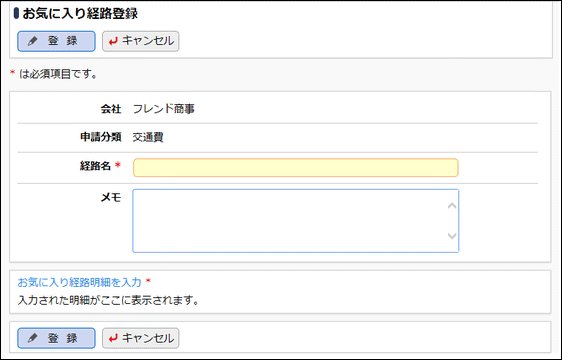Click the お気に入り経路登録 heading

pos(80,14)
